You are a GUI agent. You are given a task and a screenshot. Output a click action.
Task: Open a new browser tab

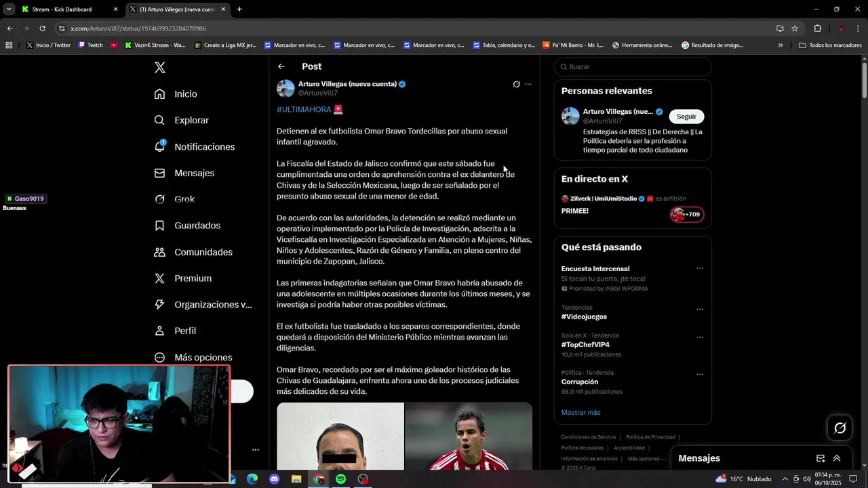tap(239, 9)
